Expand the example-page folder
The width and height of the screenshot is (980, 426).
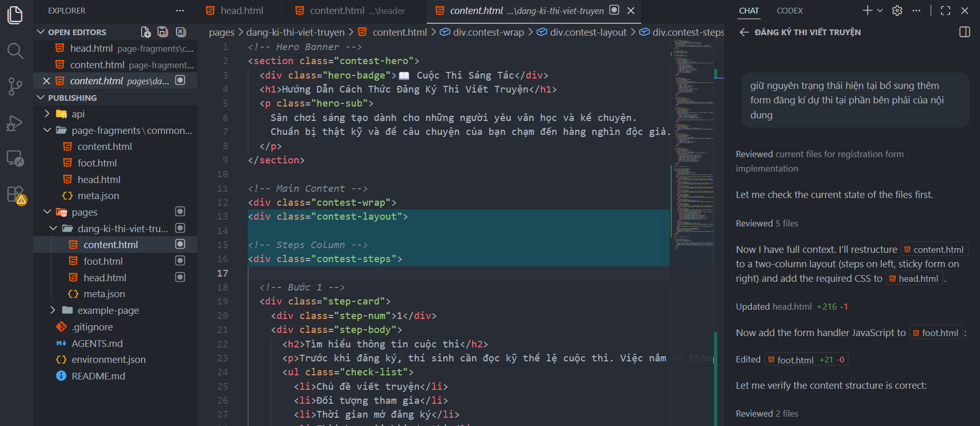click(53, 310)
